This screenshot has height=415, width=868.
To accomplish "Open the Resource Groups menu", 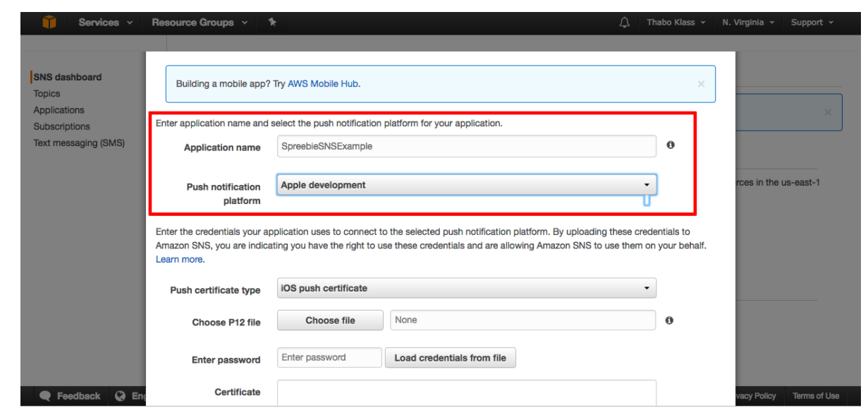I will [199, 23].
